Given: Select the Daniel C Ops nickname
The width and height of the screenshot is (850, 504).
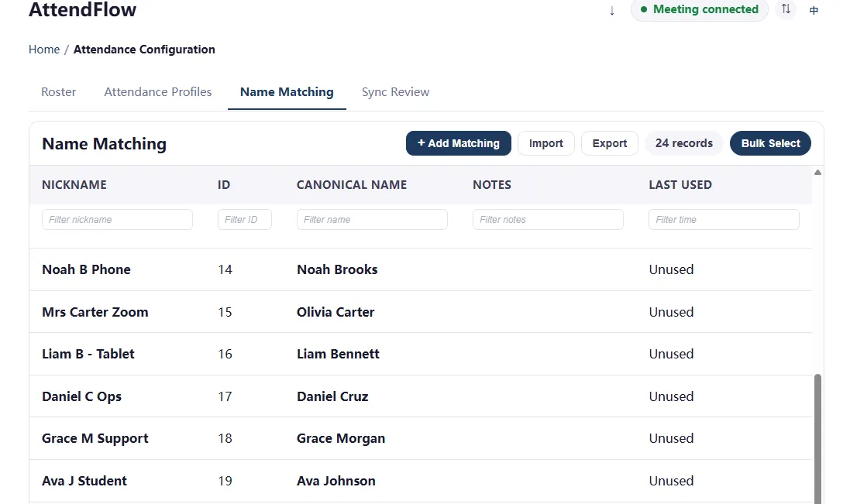Looking at the screenshot, I should point(81,396).
